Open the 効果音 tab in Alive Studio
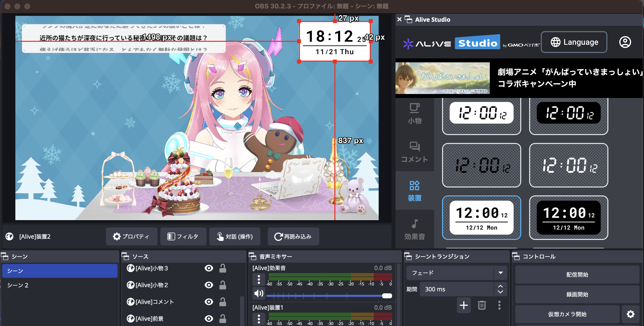This screenshot has height=326, width=644. coord(415,229)
